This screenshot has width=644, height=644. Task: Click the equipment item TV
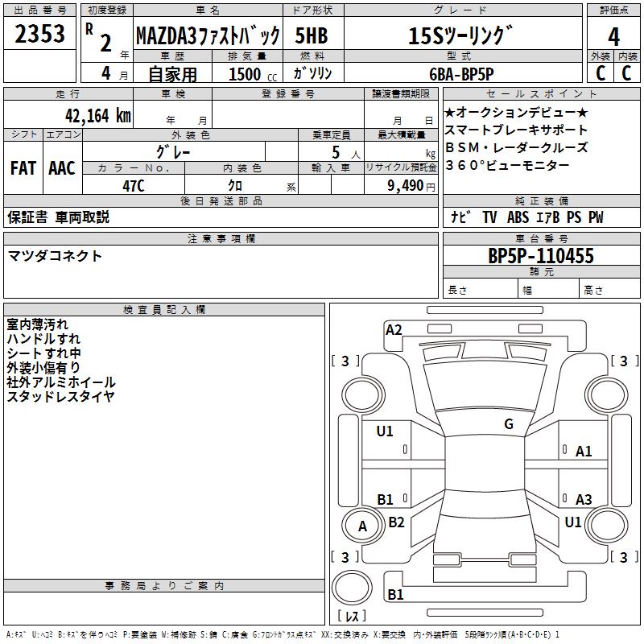pos(489,217)
